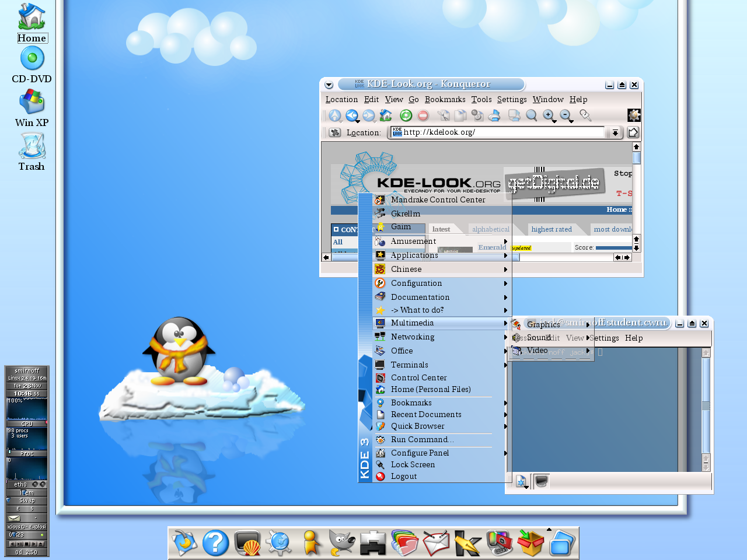Choose Logout from the K menu
Screen dimensions: 747x560
[442, 476]
